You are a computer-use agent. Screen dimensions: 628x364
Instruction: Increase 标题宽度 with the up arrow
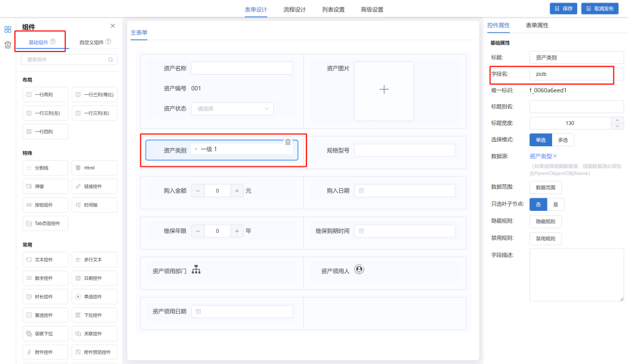[x=617, y=120]
